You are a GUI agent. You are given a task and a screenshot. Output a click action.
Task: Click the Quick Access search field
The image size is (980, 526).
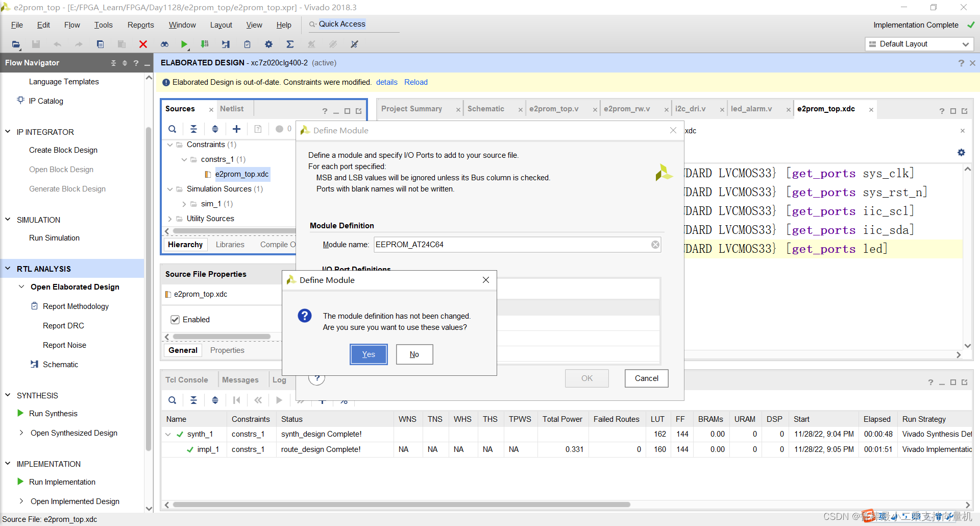(x=353, y=25)
